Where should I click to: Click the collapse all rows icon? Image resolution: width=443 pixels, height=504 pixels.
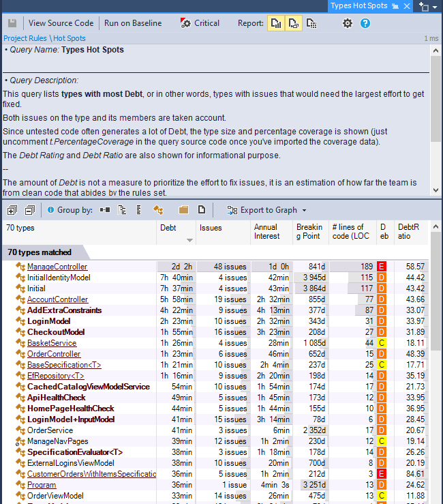[x=29, y=210]
